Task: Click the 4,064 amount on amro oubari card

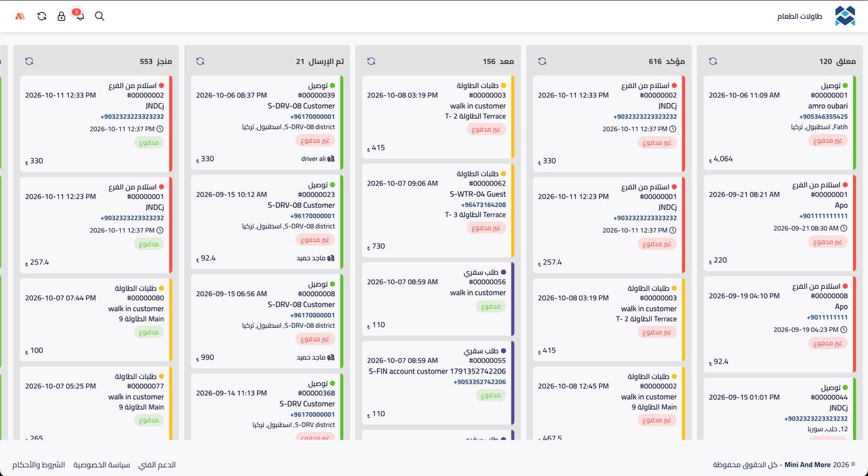Action: point(721,159)
